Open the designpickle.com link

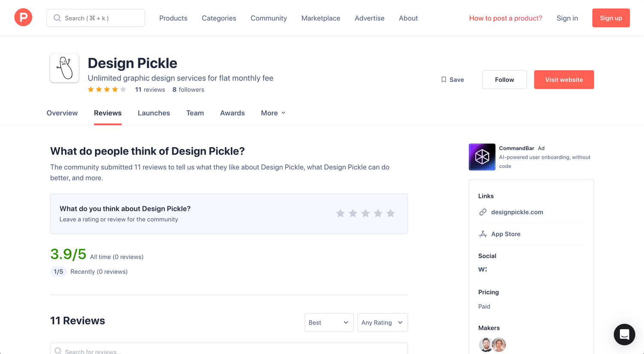click(517, 212)
